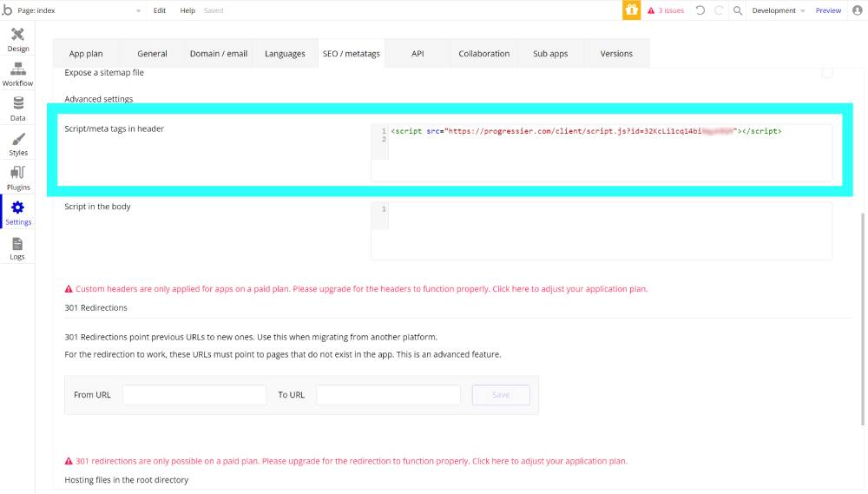
Task: Click the redo arrow icon
Action: 719,10
